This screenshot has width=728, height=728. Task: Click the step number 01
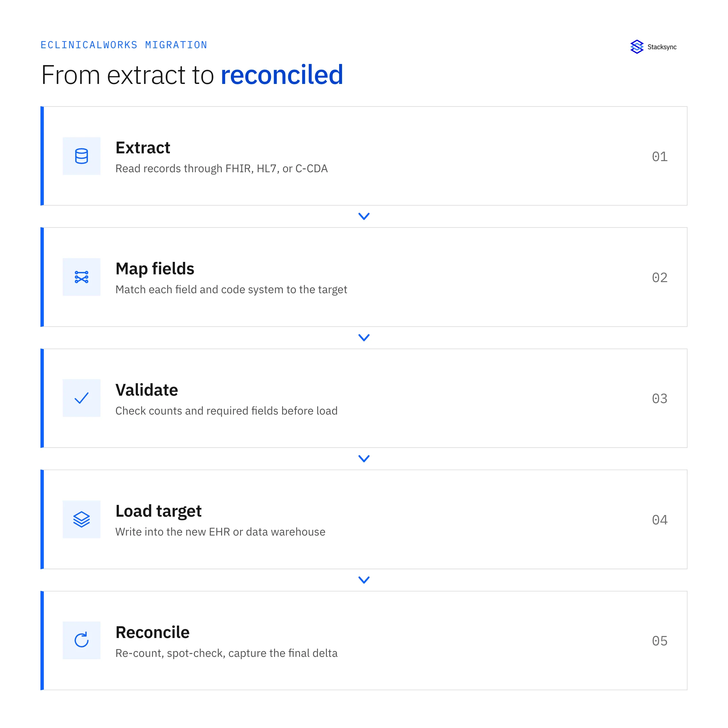660,156
